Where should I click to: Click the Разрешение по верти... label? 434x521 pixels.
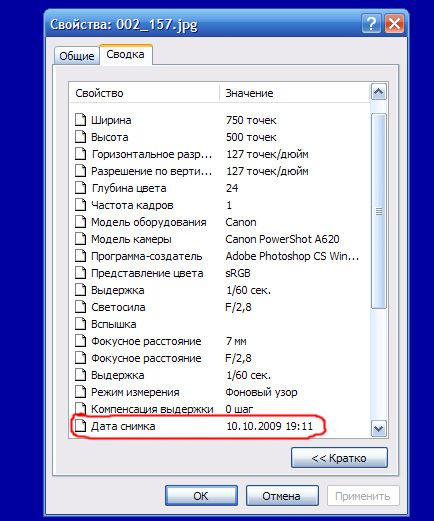[x=152, y=171]
